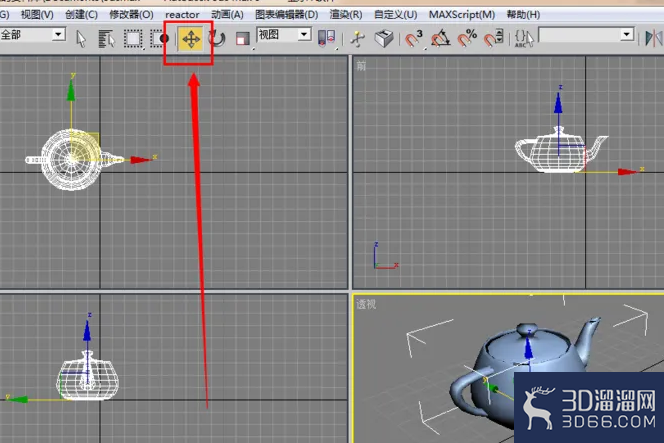Open the 自定义(U) menu

pos(396,15)
